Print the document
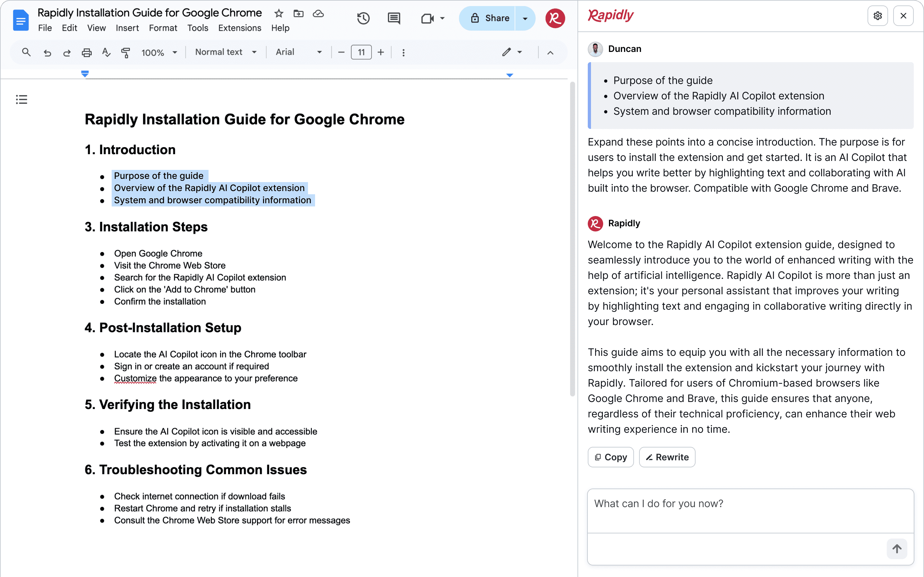 [87, 52]
